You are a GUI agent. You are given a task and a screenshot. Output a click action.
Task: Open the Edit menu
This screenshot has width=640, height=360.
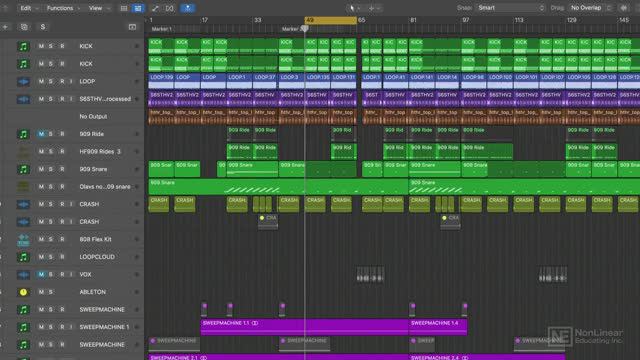coord(29,8)
